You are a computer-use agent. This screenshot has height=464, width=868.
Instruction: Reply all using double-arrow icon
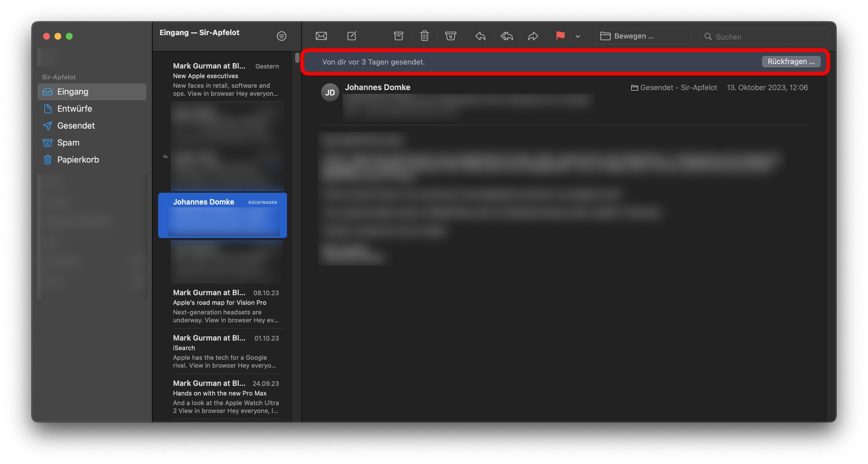pyautogui.click(x=507, y=36)
